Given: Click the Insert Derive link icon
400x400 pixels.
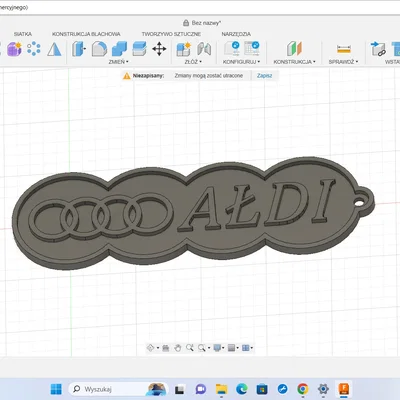Looking at the screenshot, I should click(x=378, y=49).
